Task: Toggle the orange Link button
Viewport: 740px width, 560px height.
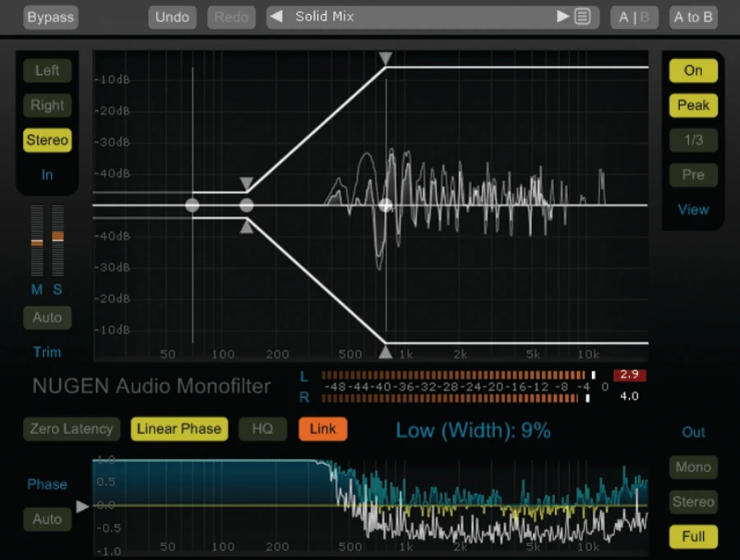Action: coord(323,428)
